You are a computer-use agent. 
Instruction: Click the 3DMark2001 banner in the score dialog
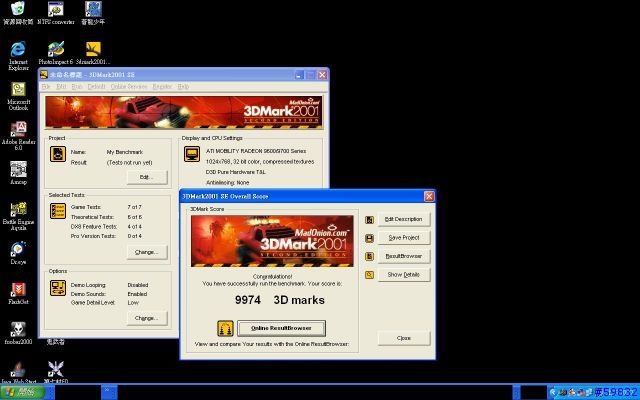pos(272,241)
